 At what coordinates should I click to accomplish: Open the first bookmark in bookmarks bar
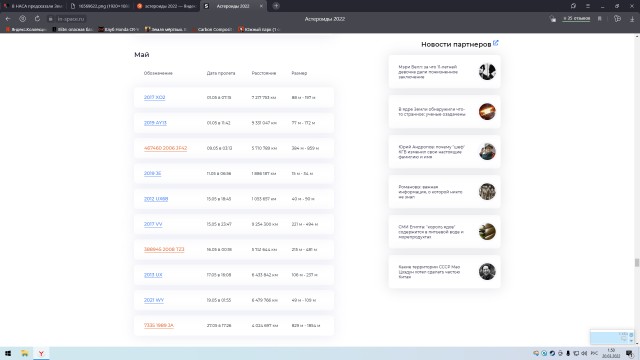click(25, 29)
